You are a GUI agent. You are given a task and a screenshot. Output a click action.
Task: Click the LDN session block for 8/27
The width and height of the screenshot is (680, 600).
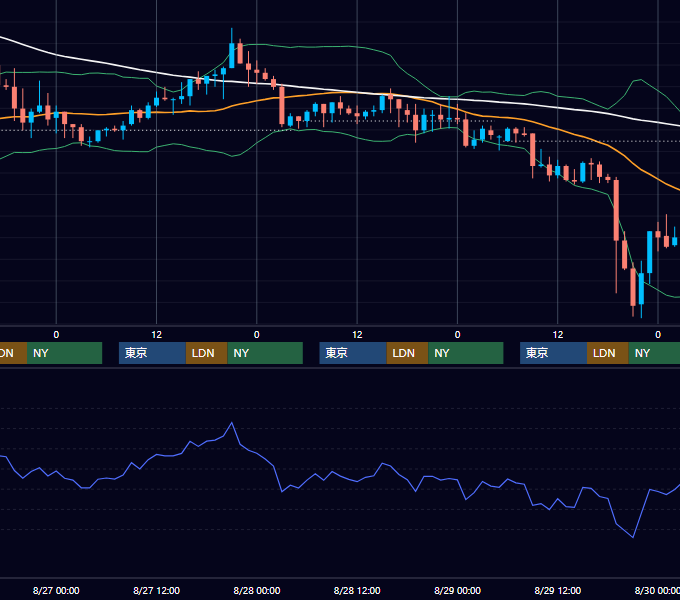tap(206, 353)
